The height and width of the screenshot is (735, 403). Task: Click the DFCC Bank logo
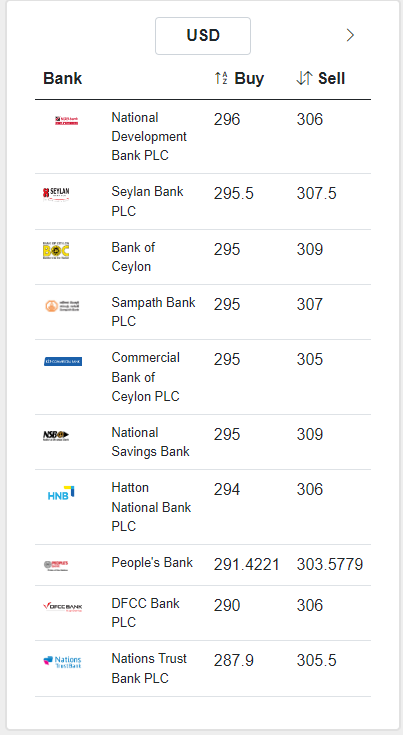[x=62, y=607]
